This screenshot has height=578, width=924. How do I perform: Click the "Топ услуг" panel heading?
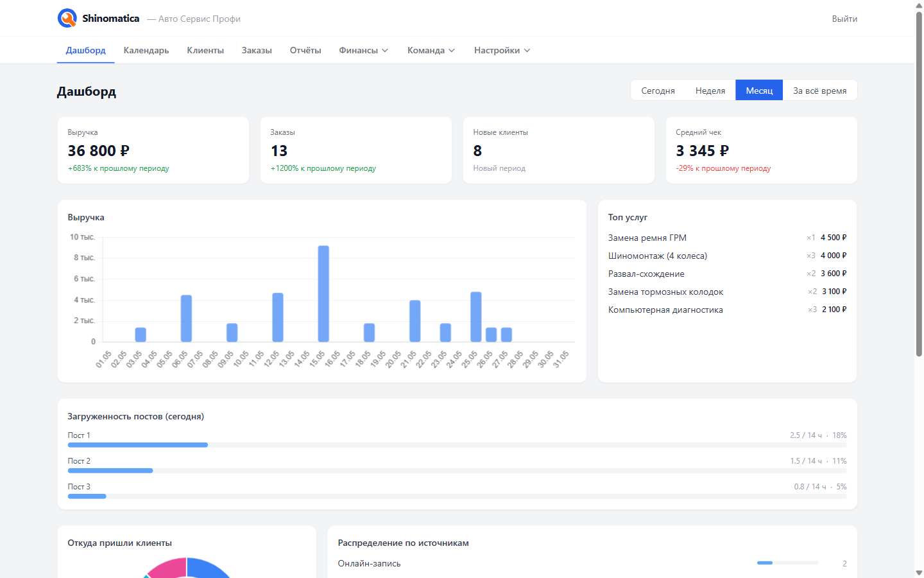click(x=628, y=217)
